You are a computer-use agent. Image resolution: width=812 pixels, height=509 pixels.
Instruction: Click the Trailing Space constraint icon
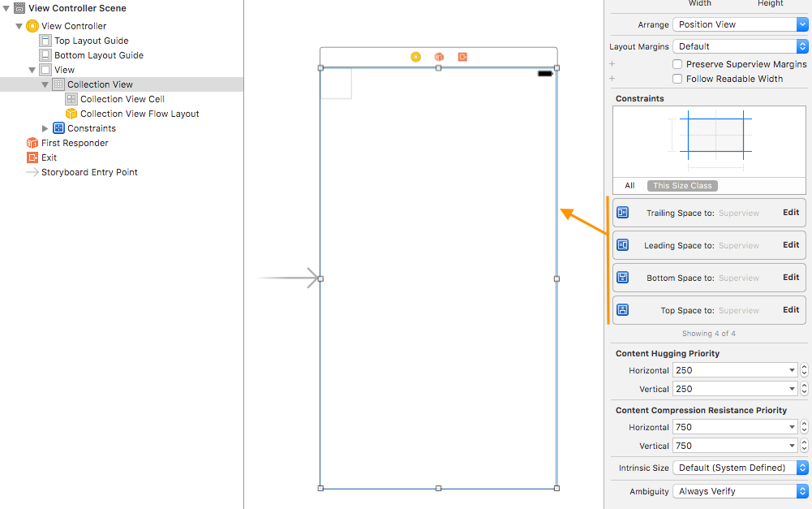[x=622, y=213]
